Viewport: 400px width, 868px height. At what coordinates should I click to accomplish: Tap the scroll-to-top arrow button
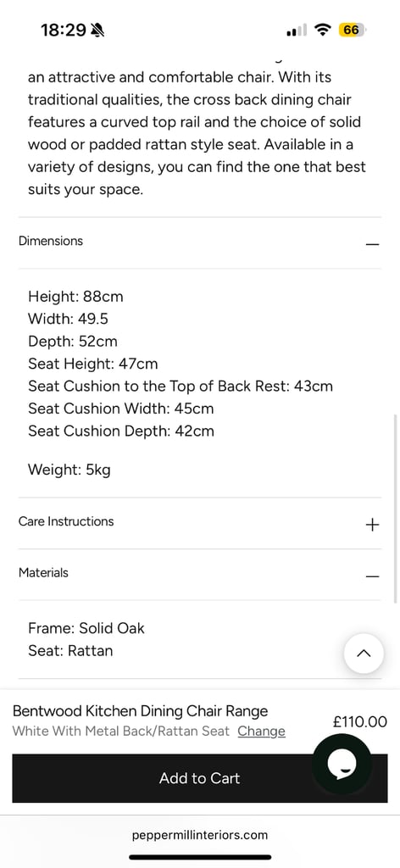click(364, 654)
